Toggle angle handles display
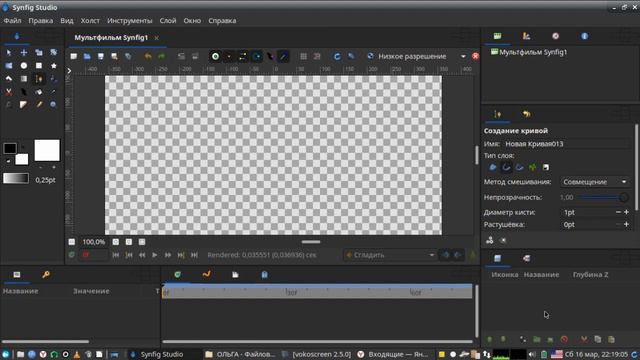 284,56
